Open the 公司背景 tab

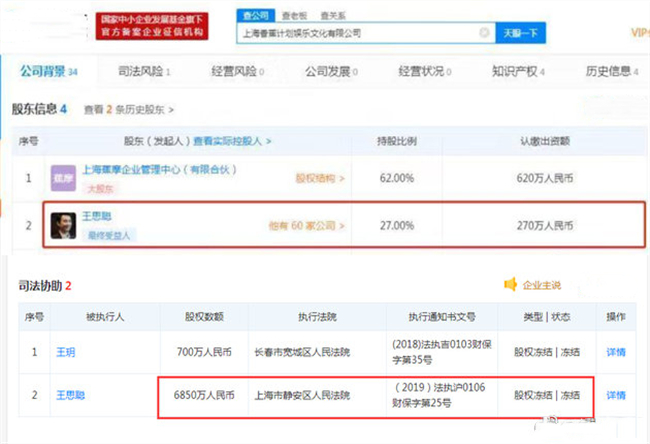[x=49, y=71]
